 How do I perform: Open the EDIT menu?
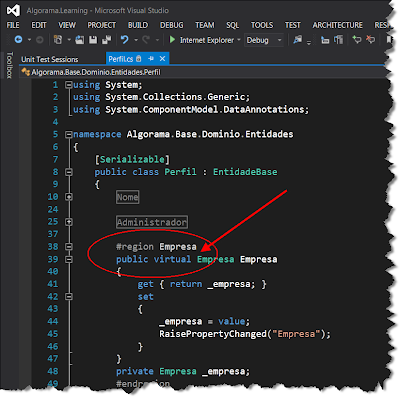[39, 25]
